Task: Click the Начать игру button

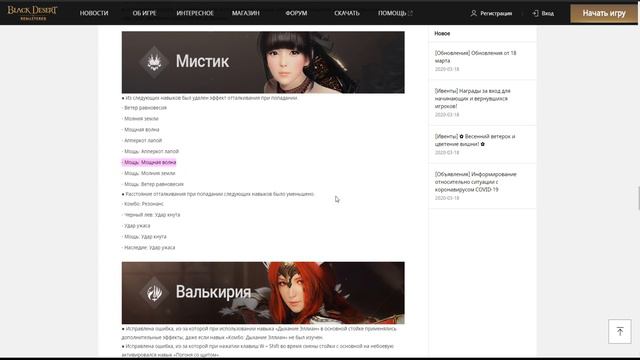Action: point(604,13)
